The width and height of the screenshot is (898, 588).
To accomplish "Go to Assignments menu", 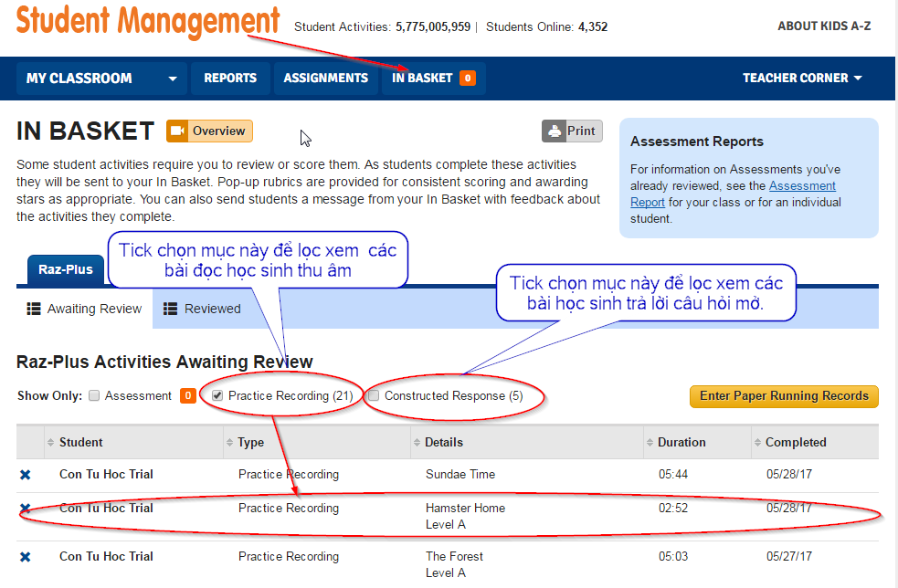I will pos(326,78).
